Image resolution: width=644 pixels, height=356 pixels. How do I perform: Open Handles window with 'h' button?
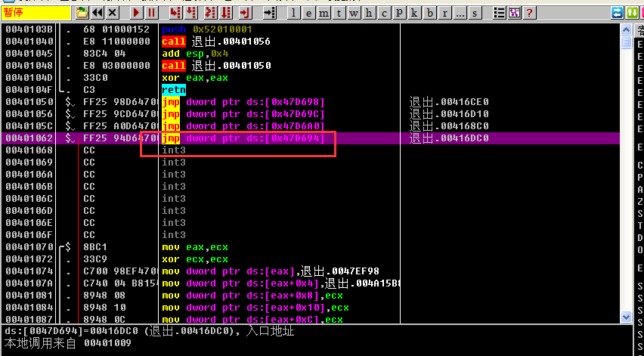tap(369, 13)
